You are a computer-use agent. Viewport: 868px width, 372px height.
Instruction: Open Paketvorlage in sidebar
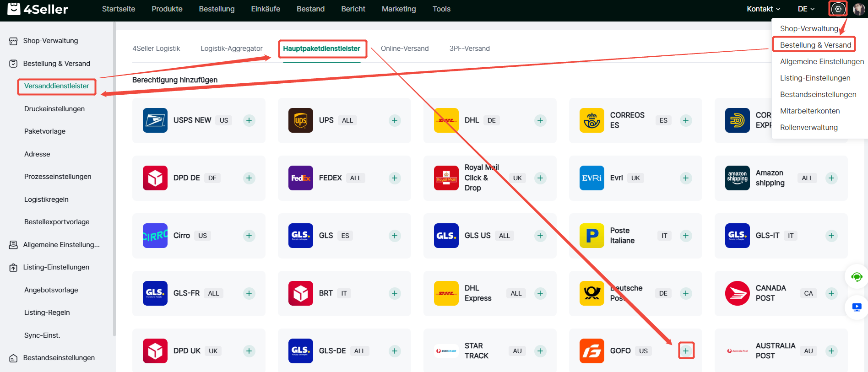pos(45,131)
